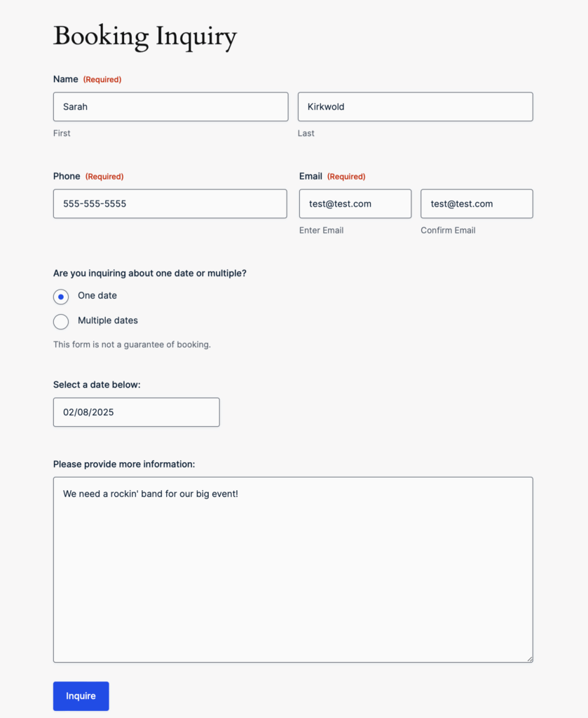This screenshot has height=718, width=588.
Task: Click the Booking Inquiry heading
Action: [x=145, y=36]
